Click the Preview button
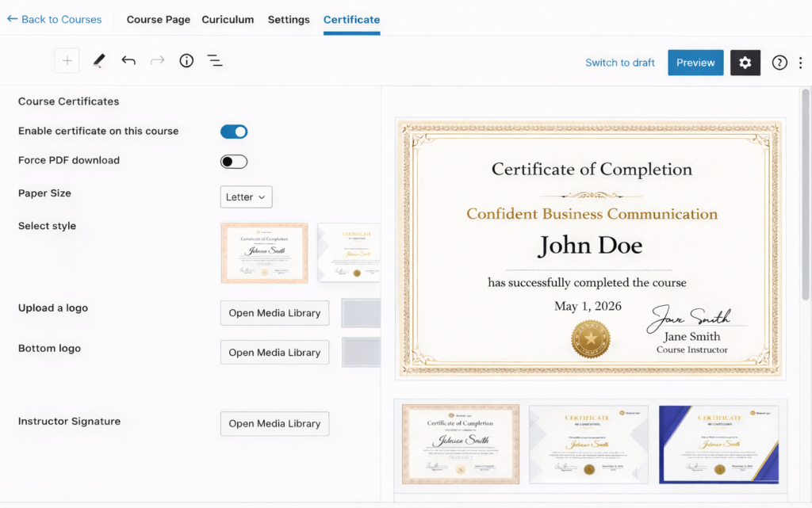The height and width of the screenshot is (508, 812). pos(695,62)
